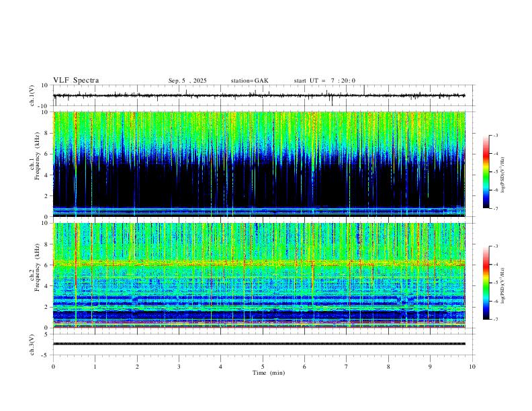Screen dimensions: 532x411
Task: Click time axis tick label "3"
Action: (179, 367)
